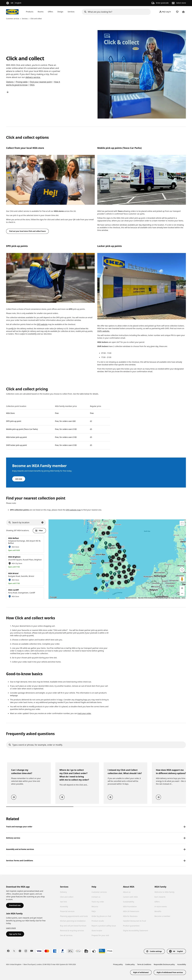
Task: Open arrow on 'I missed my Click and Collect' card
Action: (110, 797)
